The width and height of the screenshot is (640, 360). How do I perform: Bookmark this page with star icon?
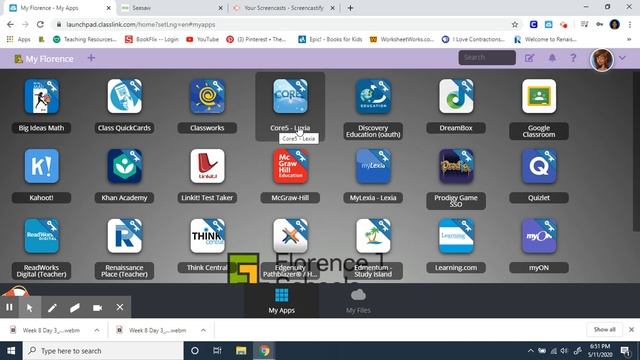515,24
